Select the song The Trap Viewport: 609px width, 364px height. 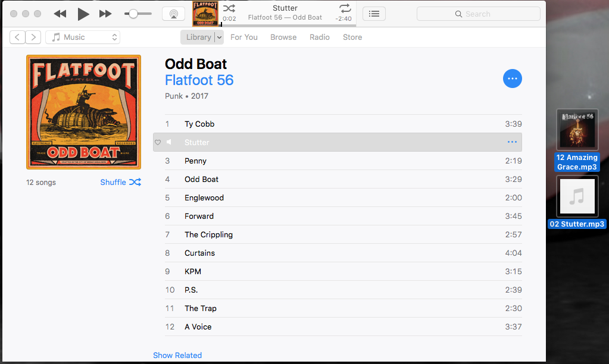343,308
